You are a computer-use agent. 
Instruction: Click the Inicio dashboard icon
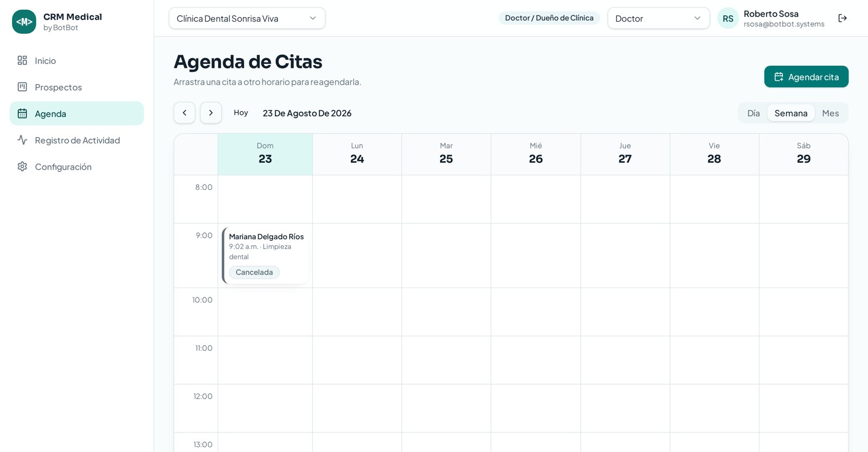point(22,60)
